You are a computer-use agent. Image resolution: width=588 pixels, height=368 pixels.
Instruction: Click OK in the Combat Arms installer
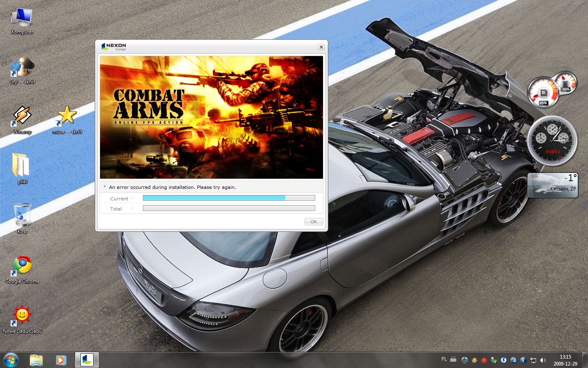314,222
